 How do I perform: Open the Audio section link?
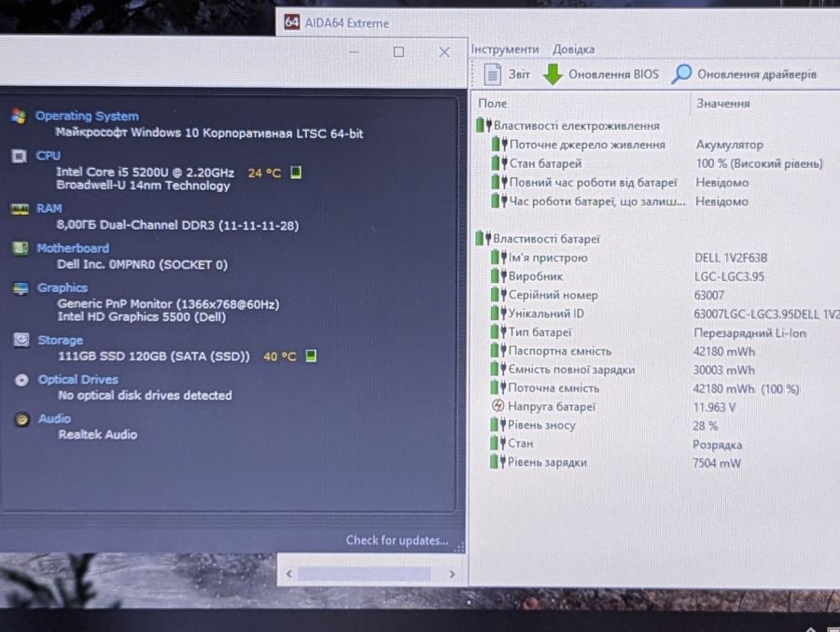[x=55, y=418]
